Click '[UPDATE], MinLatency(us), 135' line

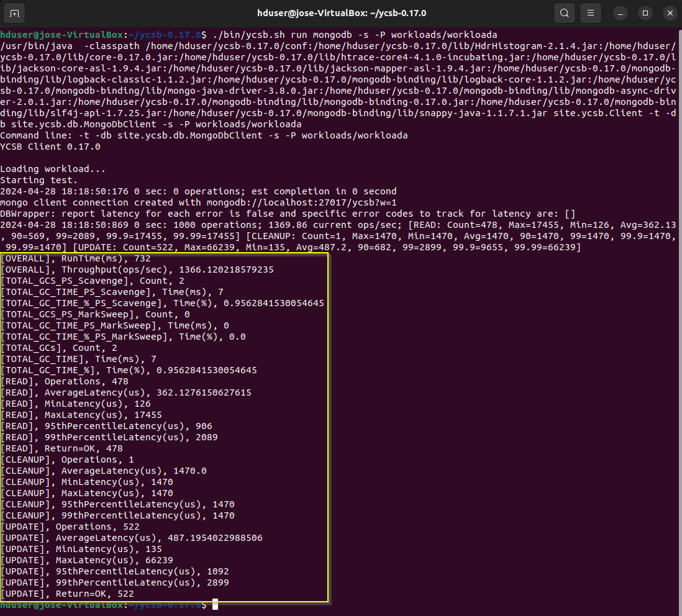(x=81, y=549)
